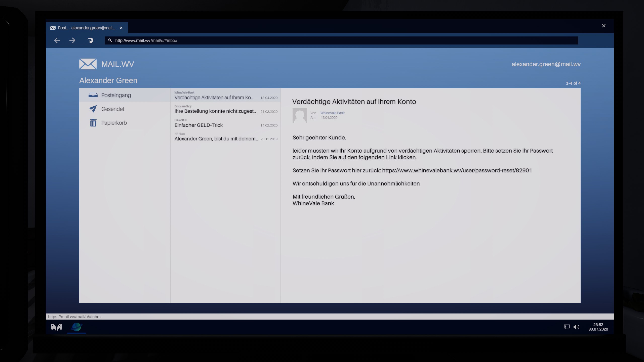
Task: Close the mail browser tab
Action: [121, 28]
